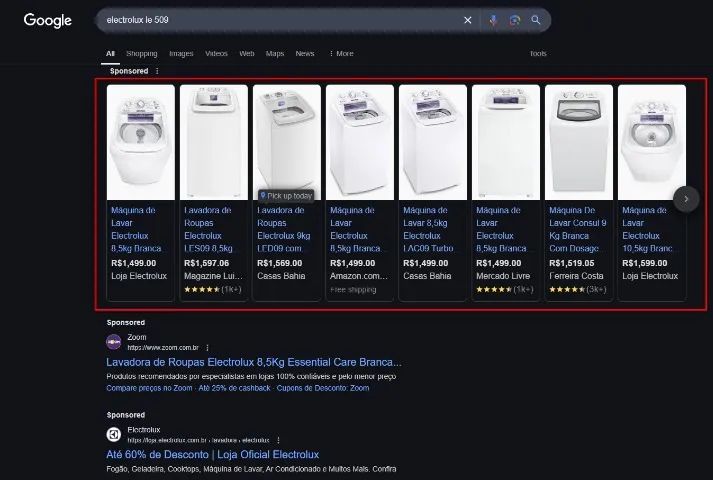Click the Electrolux favicon in sponsored result

pos(114,434)
